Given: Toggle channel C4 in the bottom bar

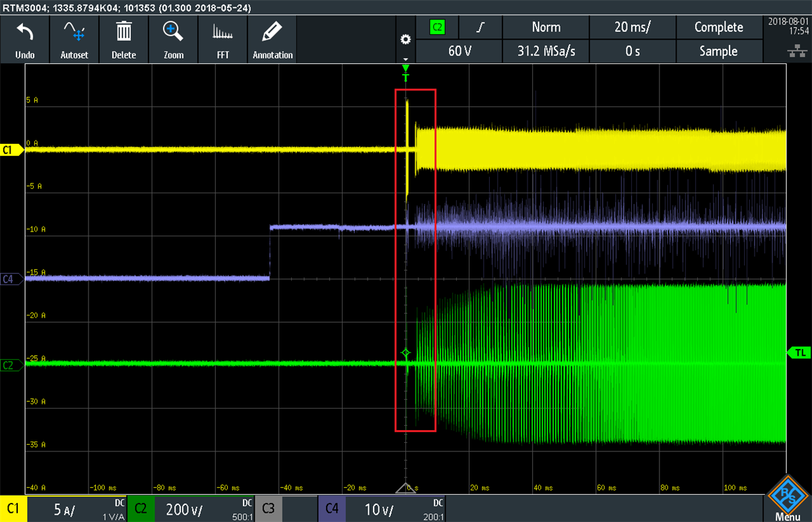Looking at the screenshot, I should coord(332,509).
